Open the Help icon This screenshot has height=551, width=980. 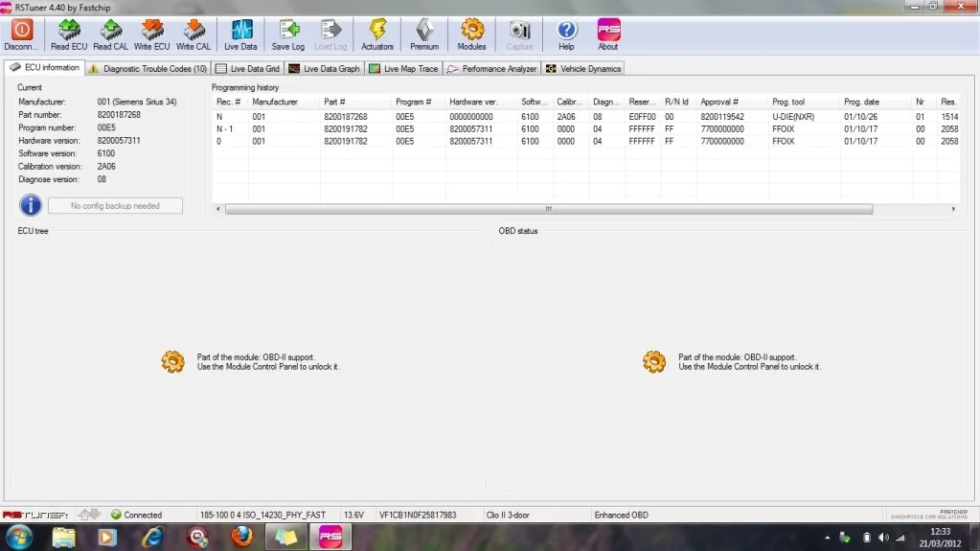(566, 30)
